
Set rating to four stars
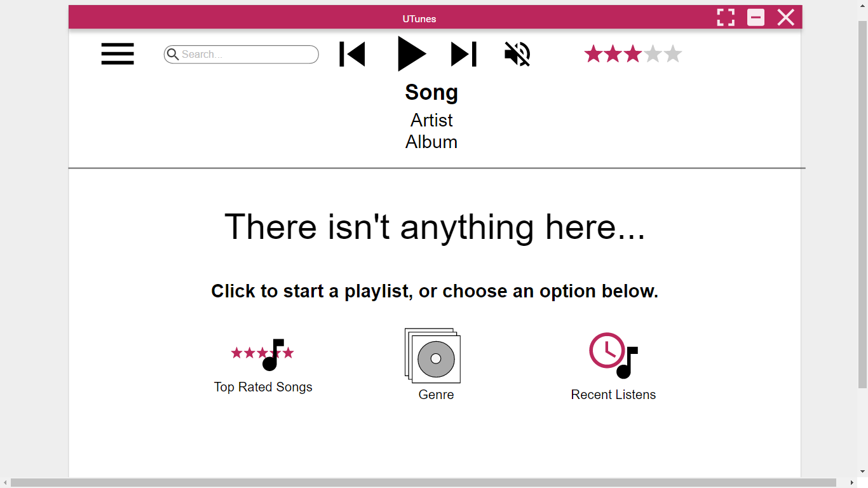(653, 54)
